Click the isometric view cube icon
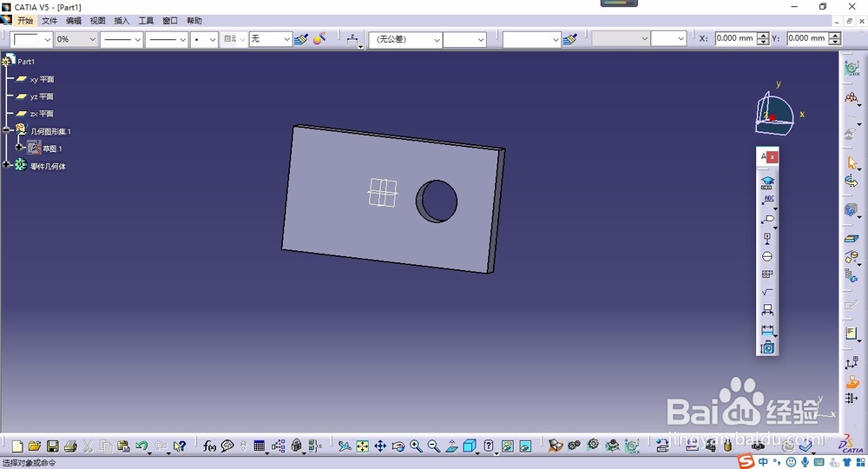This screenshot has width=868, height=469. pos(470,446)
